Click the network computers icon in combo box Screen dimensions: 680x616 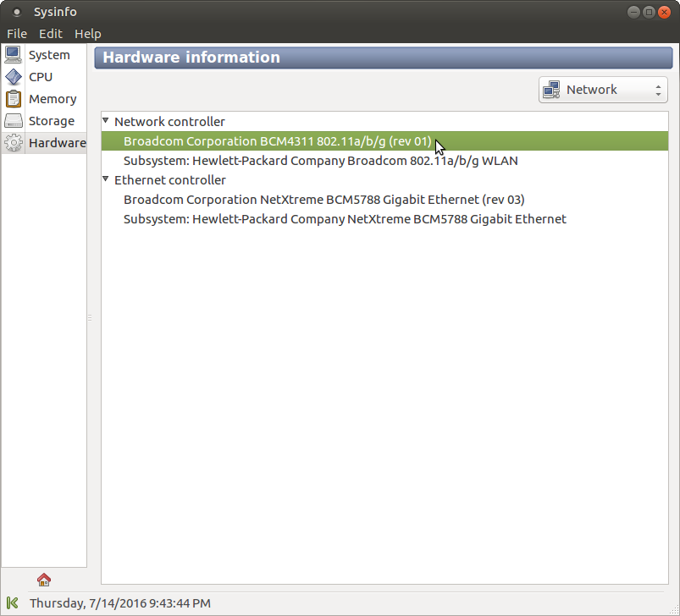coord(551,90)
